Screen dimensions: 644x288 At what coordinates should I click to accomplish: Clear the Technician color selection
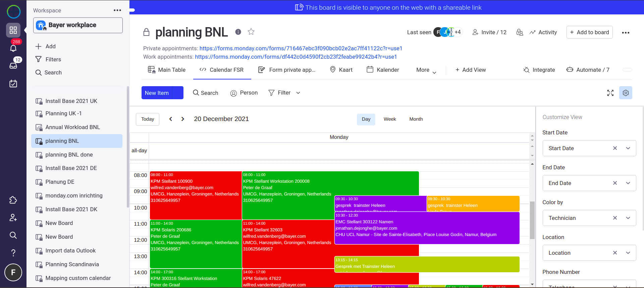(x=615, y=218)
